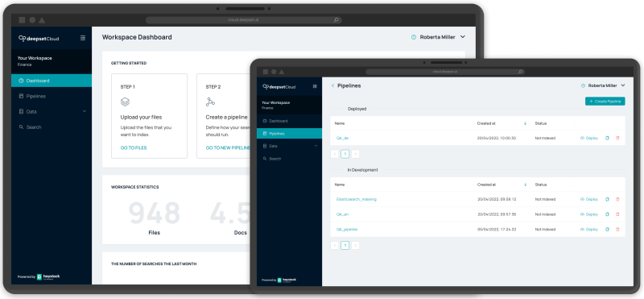644x299 pixels.
Task: Collapse the sidebar using the hamburger icon in the Dashboard window
Action: 83,38
